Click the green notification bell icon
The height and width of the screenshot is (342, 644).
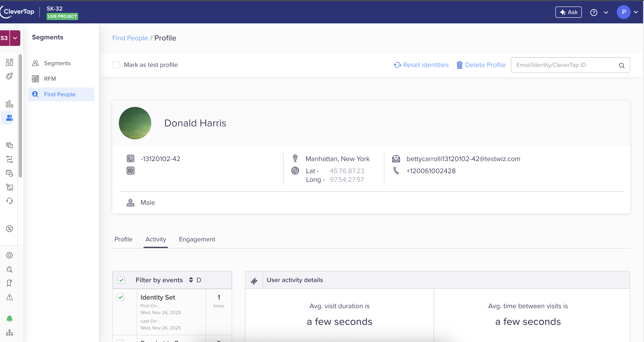tap(9, 318)
